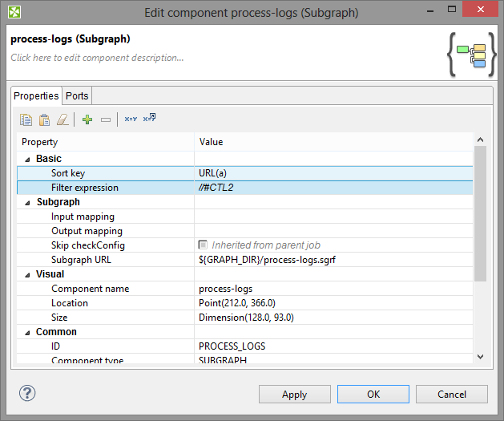Viewport: 504px width, 421px height.
Task: Open help with the question mark icon
Action: tap(27, 394)
